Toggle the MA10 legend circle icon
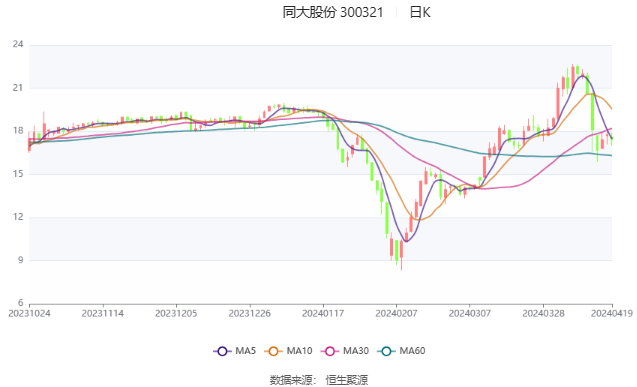This screenshot has width=637, height=387. tap(273, 351)
